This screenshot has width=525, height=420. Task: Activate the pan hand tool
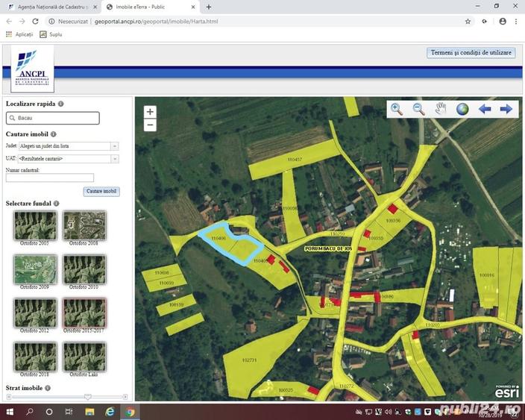(x=441, y=109)
